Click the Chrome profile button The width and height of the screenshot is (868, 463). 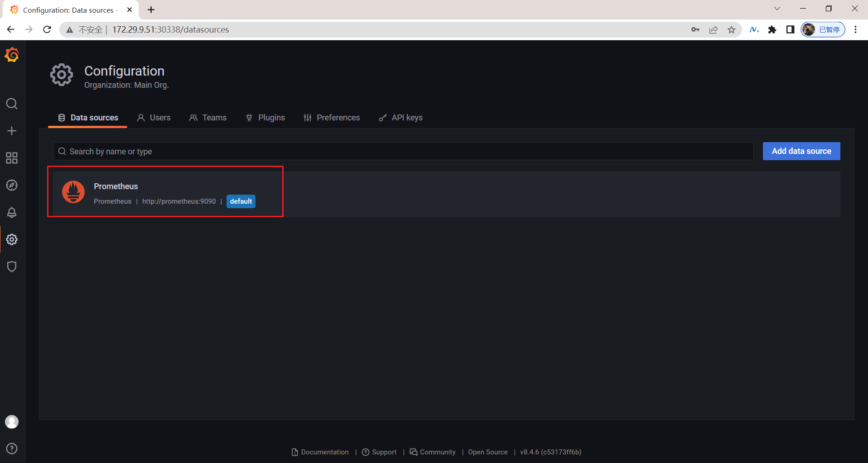click(823, 30)
